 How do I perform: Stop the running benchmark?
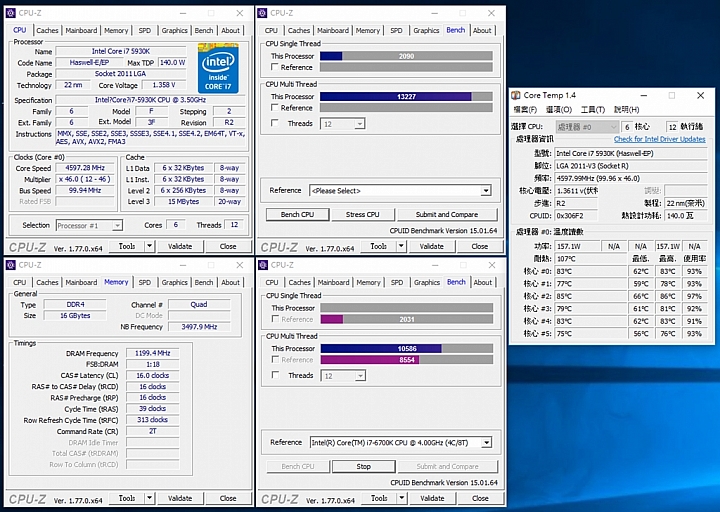(364, 467)
